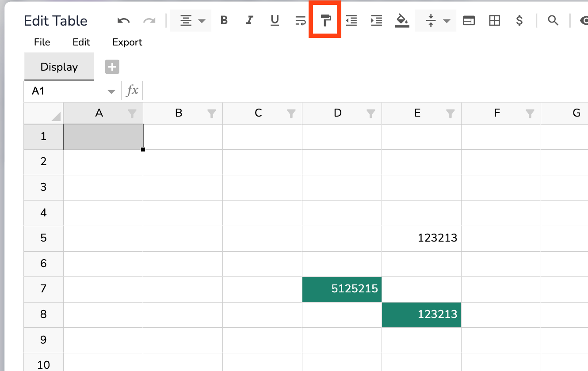Image resolution: width=588 pixels, height=371 pixels.
Task: Select row 8 header
Action: 43,315
